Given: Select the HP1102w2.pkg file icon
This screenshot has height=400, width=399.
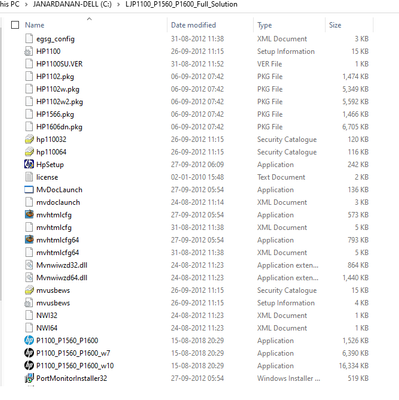Looking at the screenshot, I should click(x=29, y=102).
